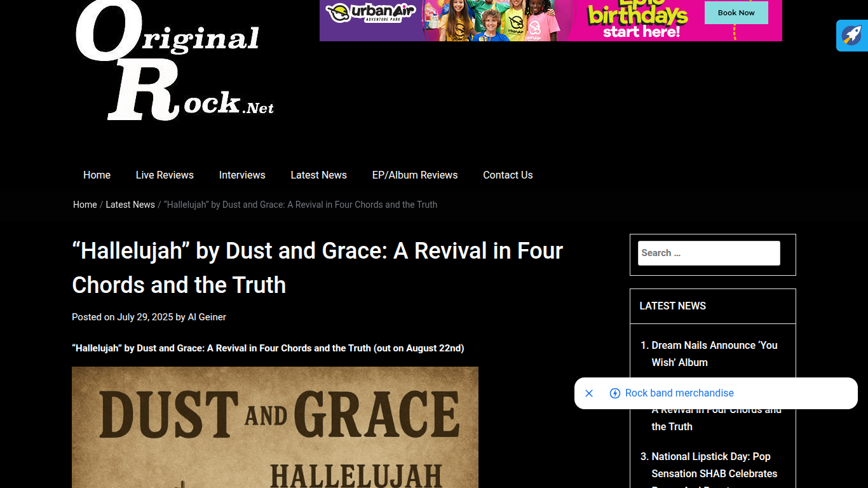
Task: Click the lightning bolt icon in popup
Action: [x=614, y=393]
